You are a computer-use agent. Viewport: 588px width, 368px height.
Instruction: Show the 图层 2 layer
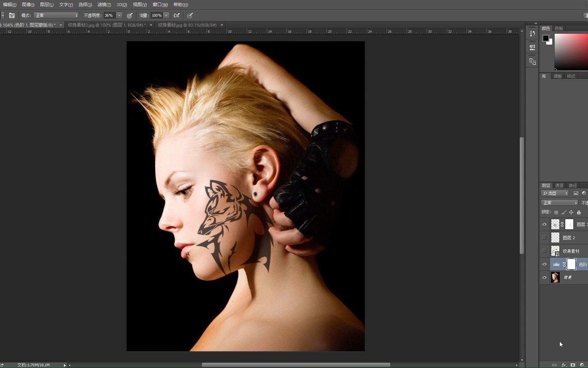[544, 237]
